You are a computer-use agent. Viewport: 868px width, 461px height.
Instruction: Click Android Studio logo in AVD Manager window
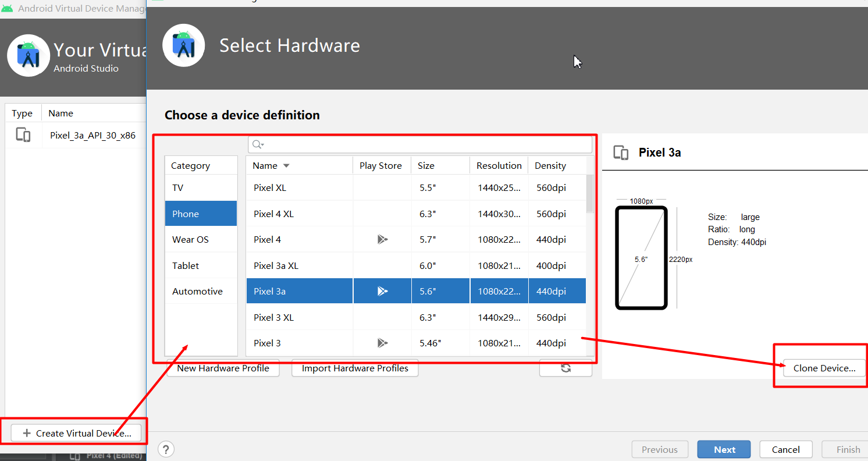tap(28, 55)
